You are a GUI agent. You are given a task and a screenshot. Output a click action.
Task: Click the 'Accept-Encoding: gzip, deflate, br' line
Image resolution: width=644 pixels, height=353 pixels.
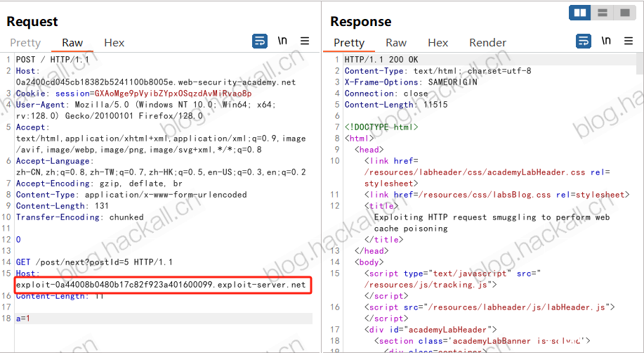(99, 184)
